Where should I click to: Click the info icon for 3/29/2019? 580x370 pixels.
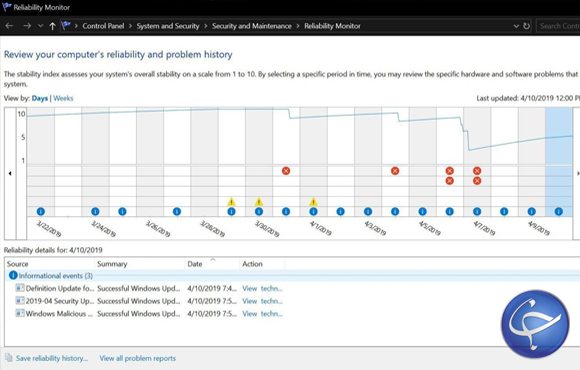(231, 212)
